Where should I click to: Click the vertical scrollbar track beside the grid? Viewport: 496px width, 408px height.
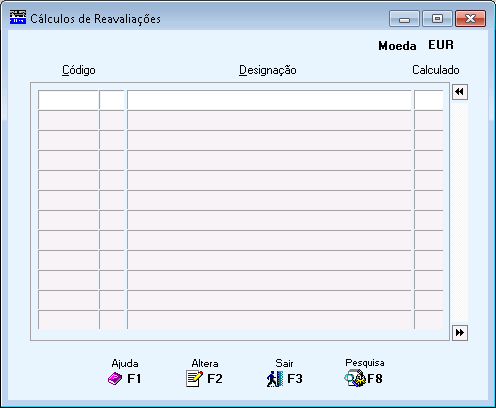click(460, 212)
